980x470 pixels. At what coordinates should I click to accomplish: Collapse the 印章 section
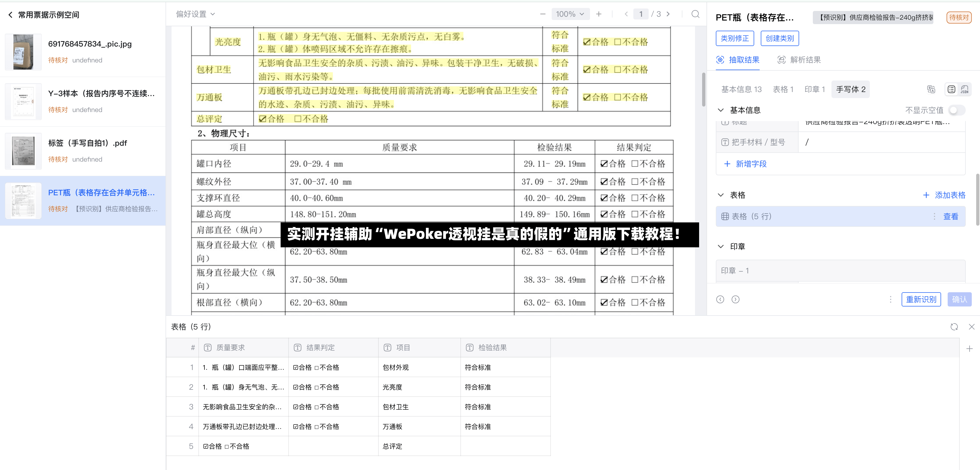tap(720, 247)
